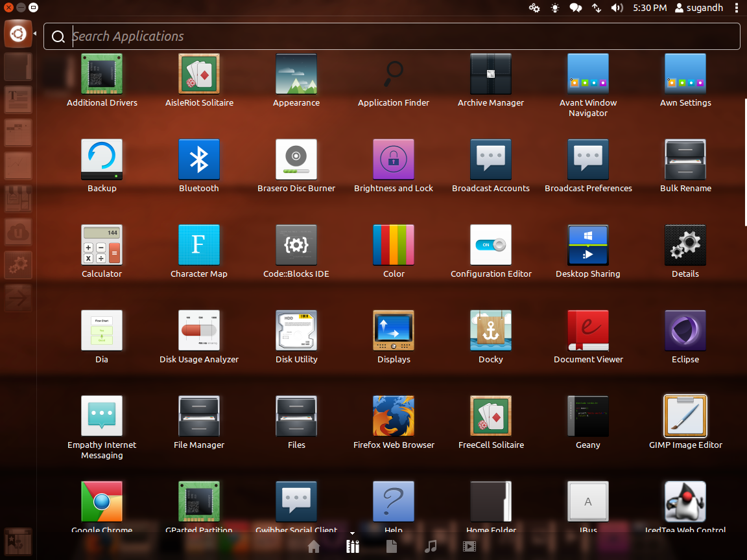The image size is (747, 560).
Task: Launch the Backup application
Action: (101, 159)
